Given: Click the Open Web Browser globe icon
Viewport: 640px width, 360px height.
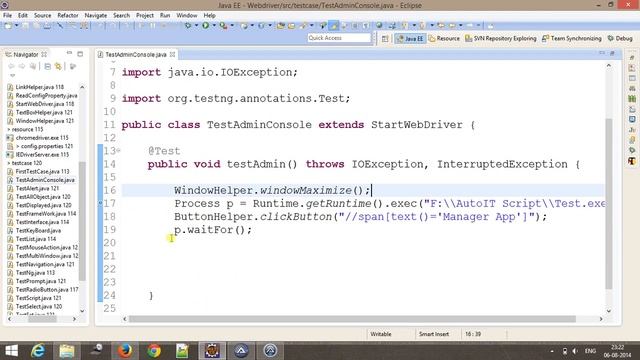Looking at the screenshot, I should tap(379, 25).
